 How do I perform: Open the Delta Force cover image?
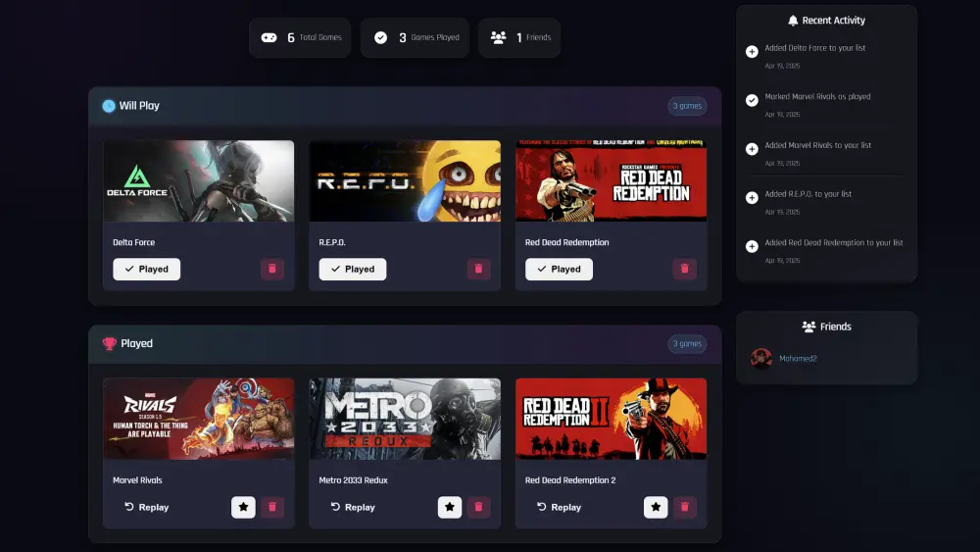tap(199, 180)
